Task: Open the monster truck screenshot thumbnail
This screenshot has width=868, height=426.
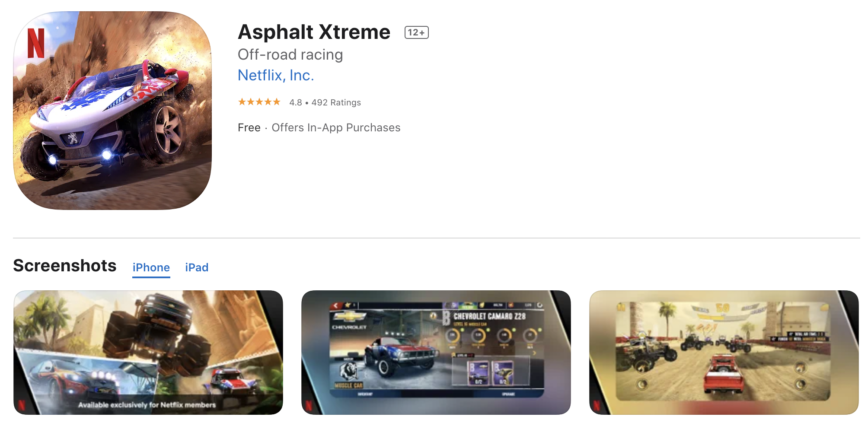Action: click(x=148, y=353)
